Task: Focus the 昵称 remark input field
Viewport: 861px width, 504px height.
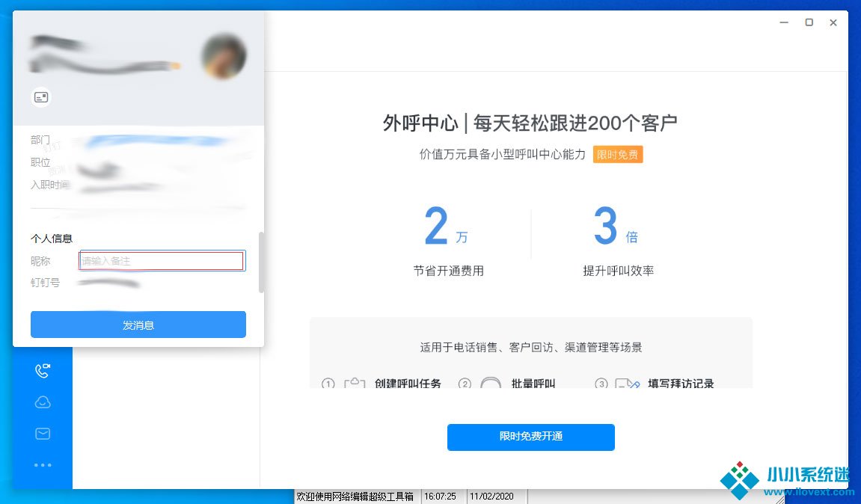Action: coord(162,261)
